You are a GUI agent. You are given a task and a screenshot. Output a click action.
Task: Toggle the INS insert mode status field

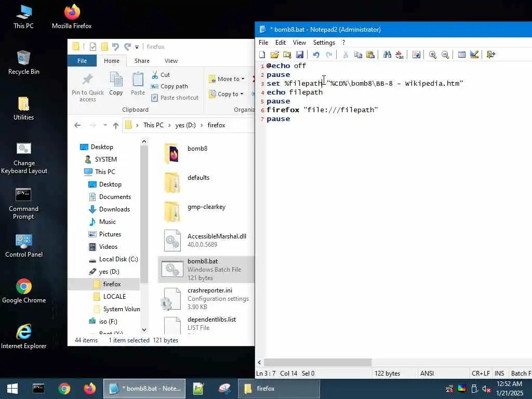click(499, 373)
